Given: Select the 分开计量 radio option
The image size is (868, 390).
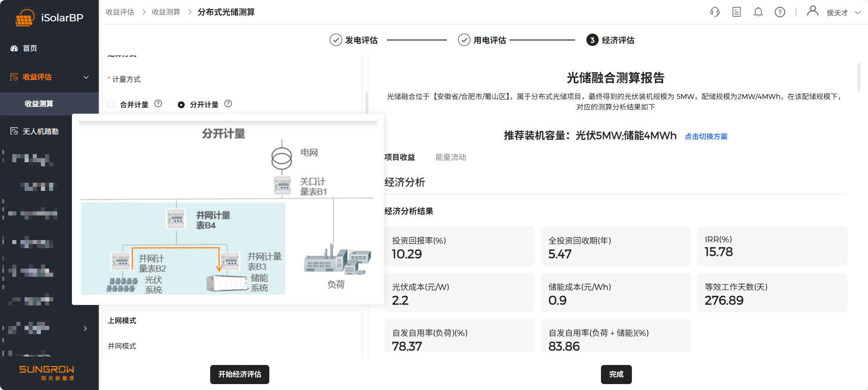Looking at the screenshot, I should point(181,105).
